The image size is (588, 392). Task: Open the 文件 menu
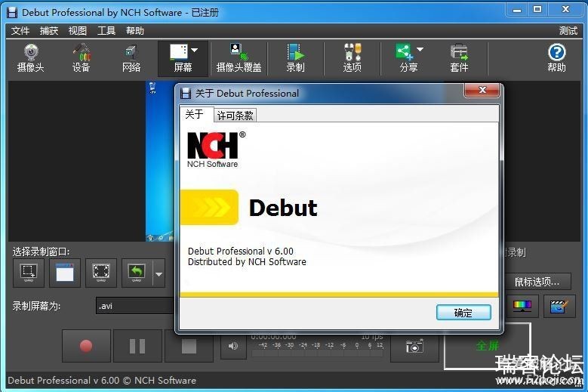point(20,30)
